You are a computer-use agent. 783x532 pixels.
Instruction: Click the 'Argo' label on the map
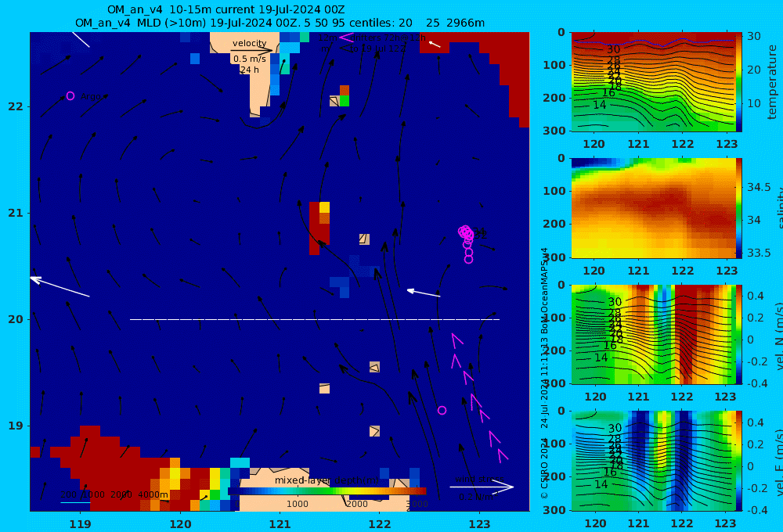coord(90,96)
